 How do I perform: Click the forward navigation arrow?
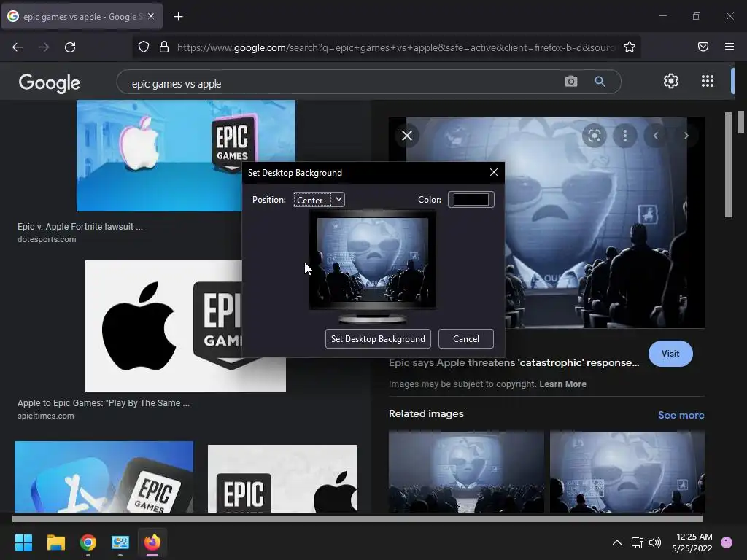pyautogui.click(x=44, y=47)
